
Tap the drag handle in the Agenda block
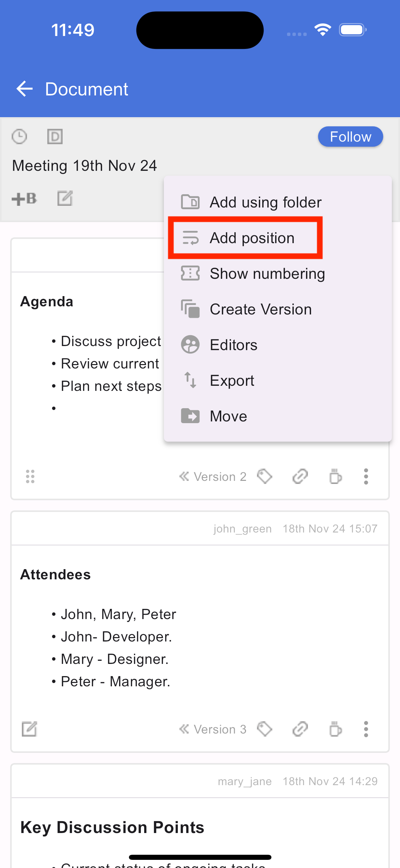[x=30, y=476]
